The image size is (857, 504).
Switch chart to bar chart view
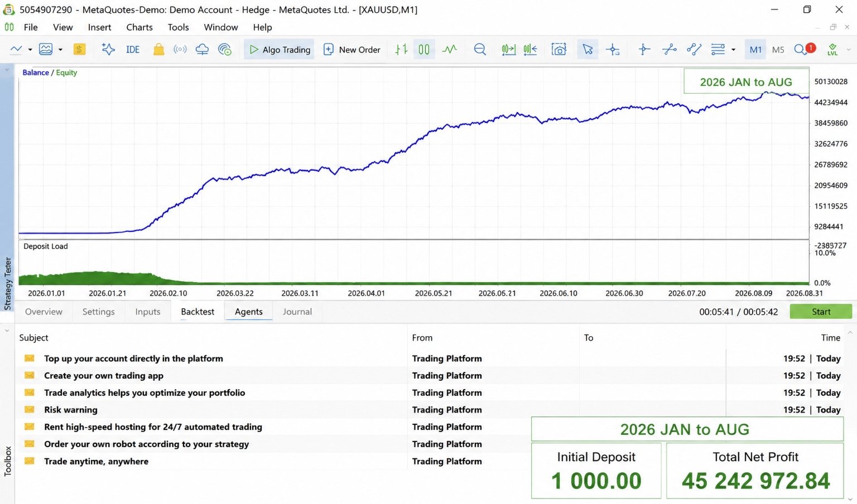(x=401, y=50)
